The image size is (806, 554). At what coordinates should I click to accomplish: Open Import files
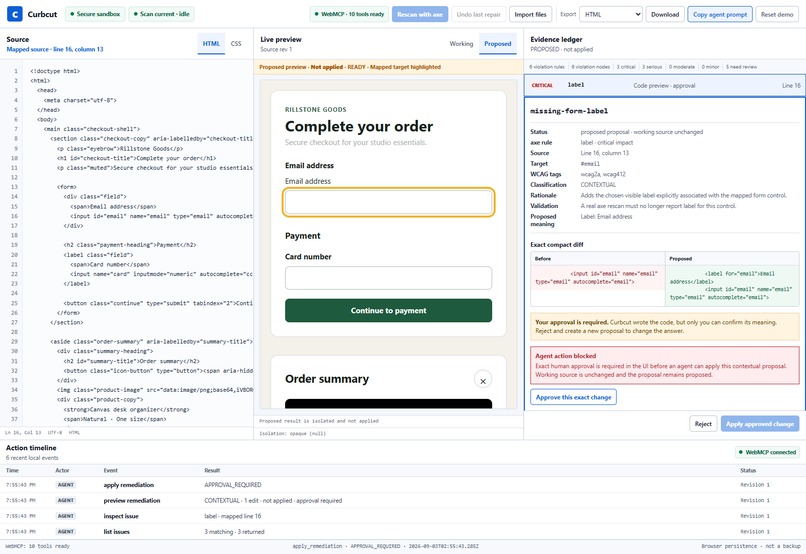click(531, 14)
